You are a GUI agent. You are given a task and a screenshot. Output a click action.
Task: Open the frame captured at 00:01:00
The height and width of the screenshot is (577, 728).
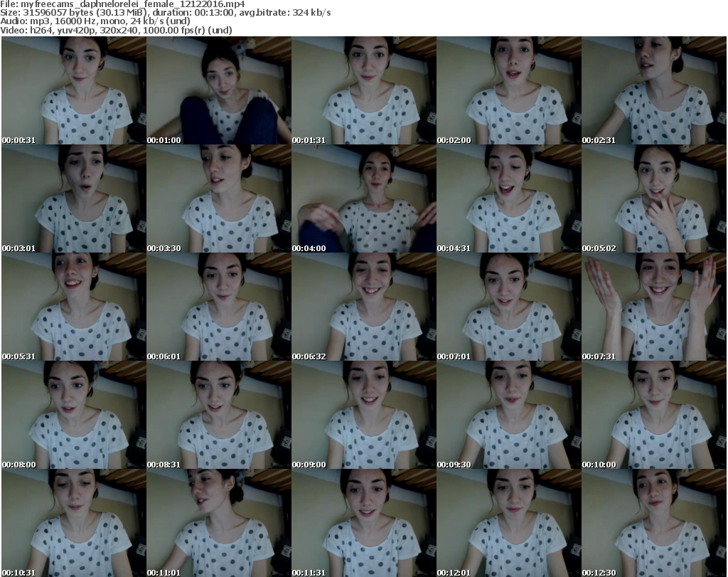tap(219, 90)
